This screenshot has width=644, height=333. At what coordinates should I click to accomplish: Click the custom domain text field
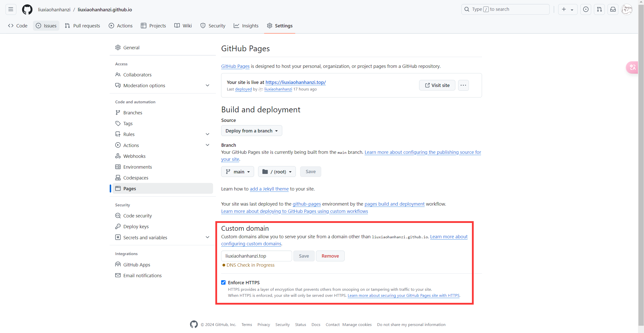pyautogui.click(x=256, y=256)
